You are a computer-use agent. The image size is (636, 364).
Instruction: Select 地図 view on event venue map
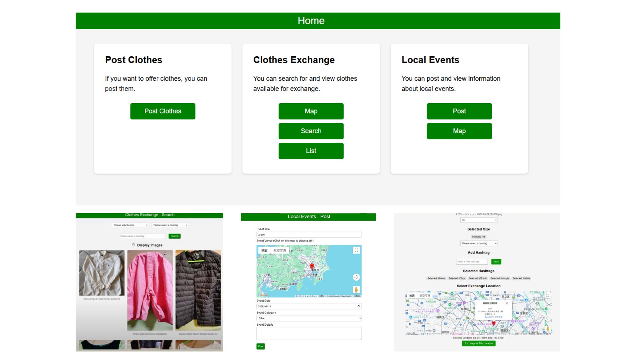(264, 250)
